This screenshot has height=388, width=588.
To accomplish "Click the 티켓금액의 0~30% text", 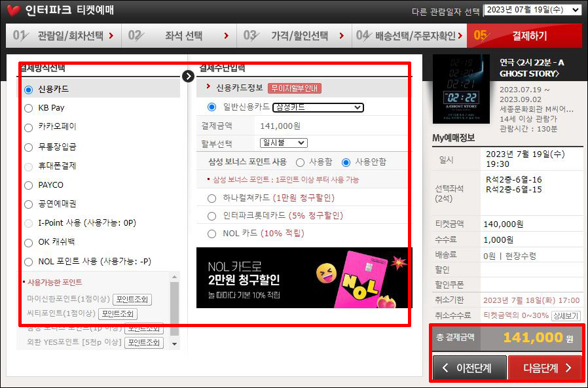I will pos(516,315).
